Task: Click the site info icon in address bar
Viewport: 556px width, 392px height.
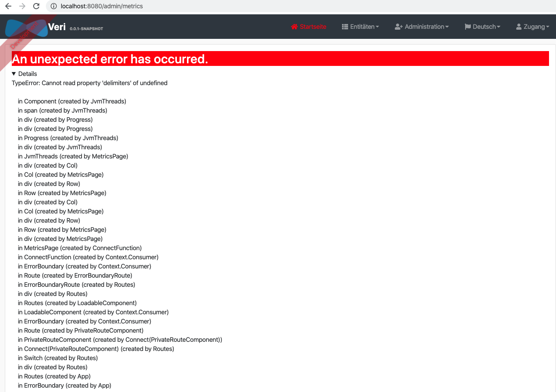Action: tap(54, 6)
